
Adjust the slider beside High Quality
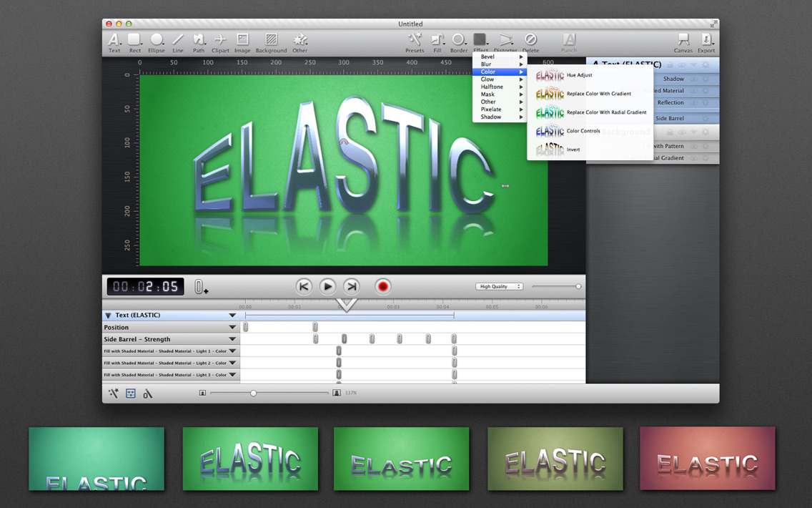point(578,287)
